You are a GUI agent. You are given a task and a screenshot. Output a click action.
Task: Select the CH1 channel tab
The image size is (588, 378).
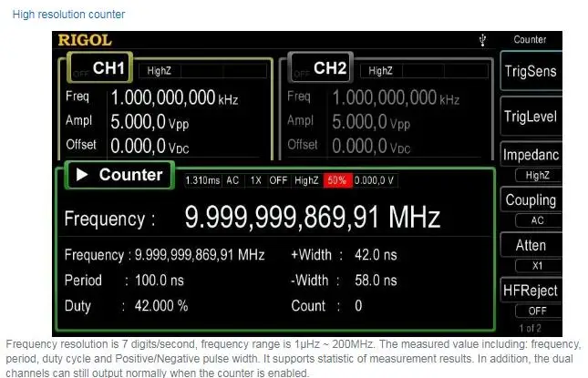click(99, 67)
